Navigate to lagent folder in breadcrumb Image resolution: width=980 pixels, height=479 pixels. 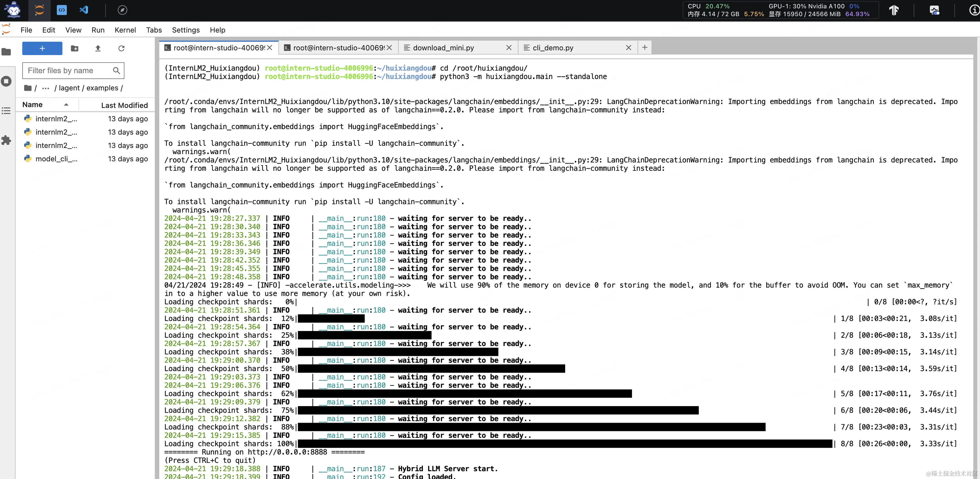[69, 88]
